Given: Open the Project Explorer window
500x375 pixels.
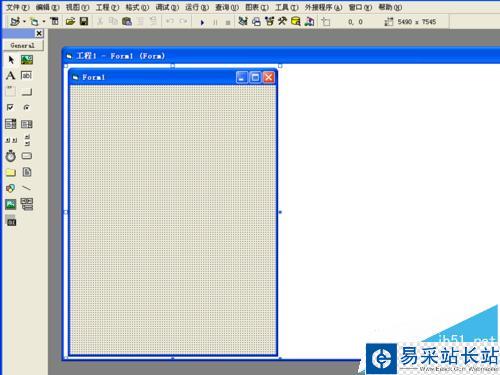Looking at the screenshot, I should click(x=243, y=22).
